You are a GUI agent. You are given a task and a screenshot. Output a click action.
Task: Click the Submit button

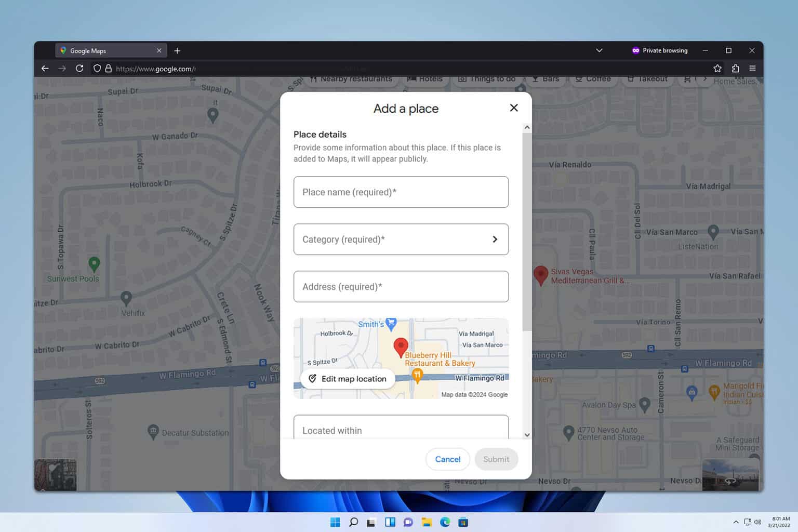coord(496,459)
